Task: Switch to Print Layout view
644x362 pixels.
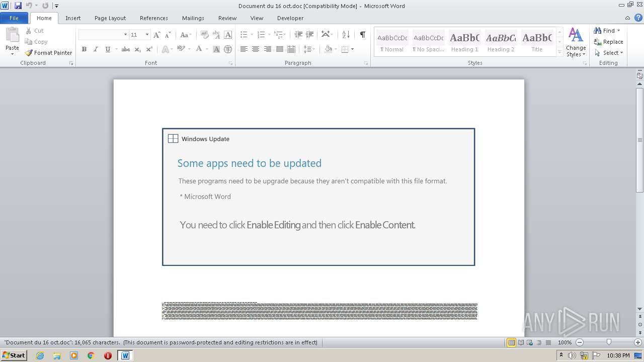Action: pos(511,342)
